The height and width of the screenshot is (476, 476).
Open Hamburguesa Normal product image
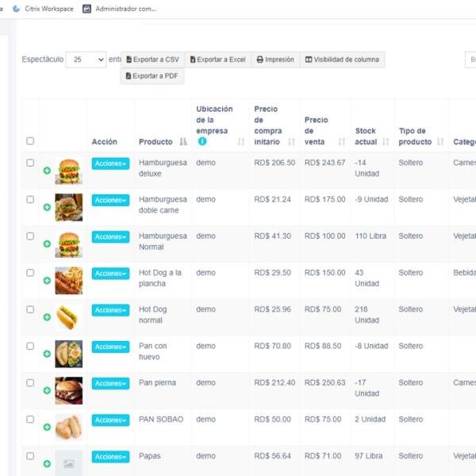tap(68, 244)
